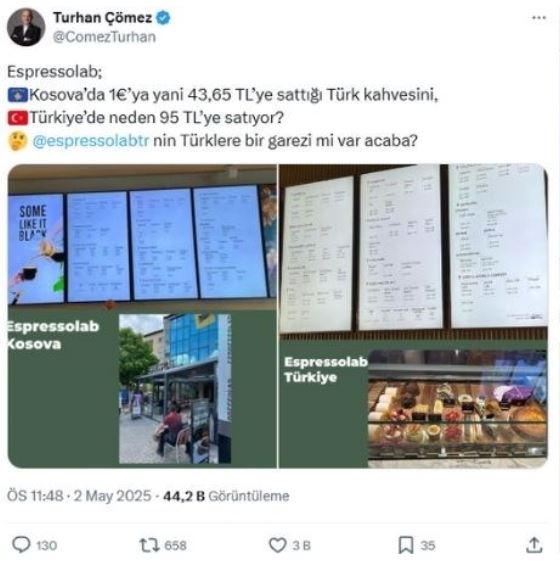
Task: Follow the @espressolabtr mention link
Action: pyautogui.click(x=90, y=140)
